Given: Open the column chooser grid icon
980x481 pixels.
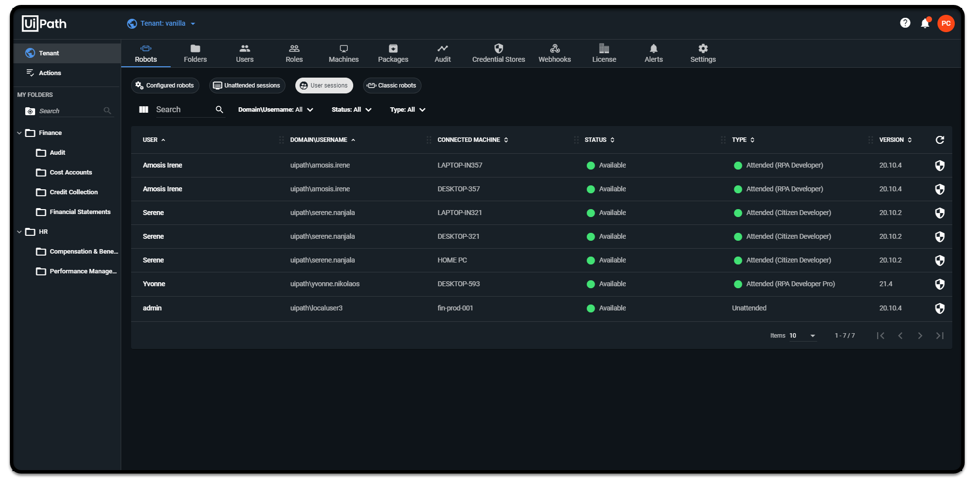Looking at the screenshot, I should click(143, 109).
